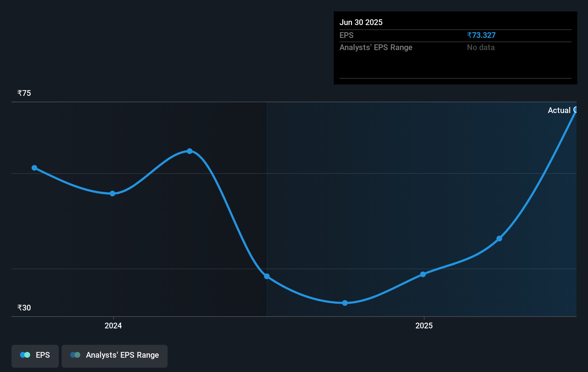Screen dimensions: 588x372
Task: Select the peak EPS data point in mid-2024
Action: 189,151
